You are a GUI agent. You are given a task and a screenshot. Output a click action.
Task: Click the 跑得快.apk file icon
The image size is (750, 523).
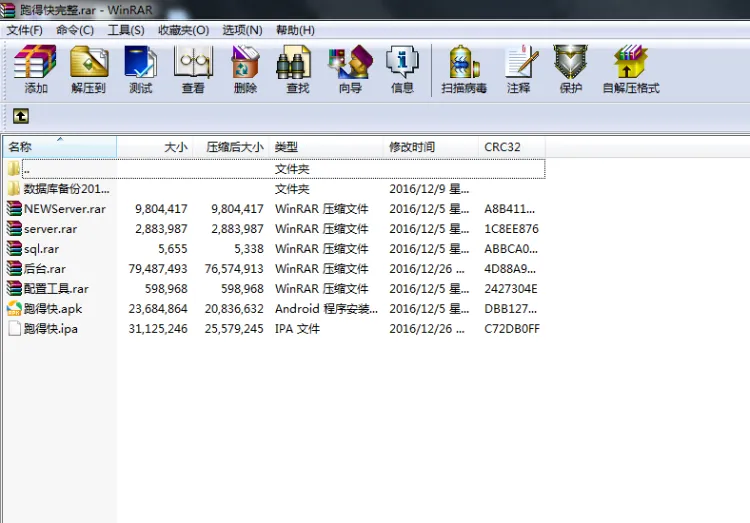pyautogui.click(x=14, y=309)
